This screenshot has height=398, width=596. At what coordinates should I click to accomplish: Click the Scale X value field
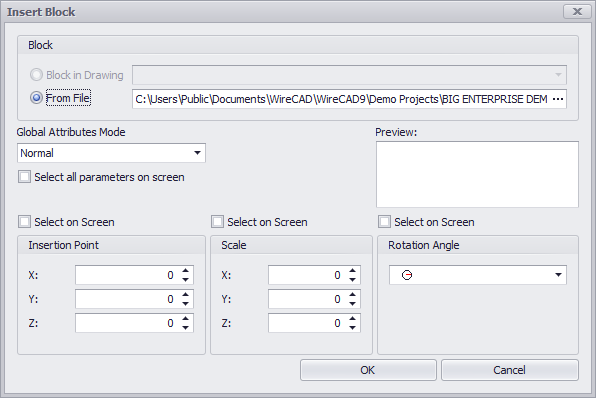[307, 275]
